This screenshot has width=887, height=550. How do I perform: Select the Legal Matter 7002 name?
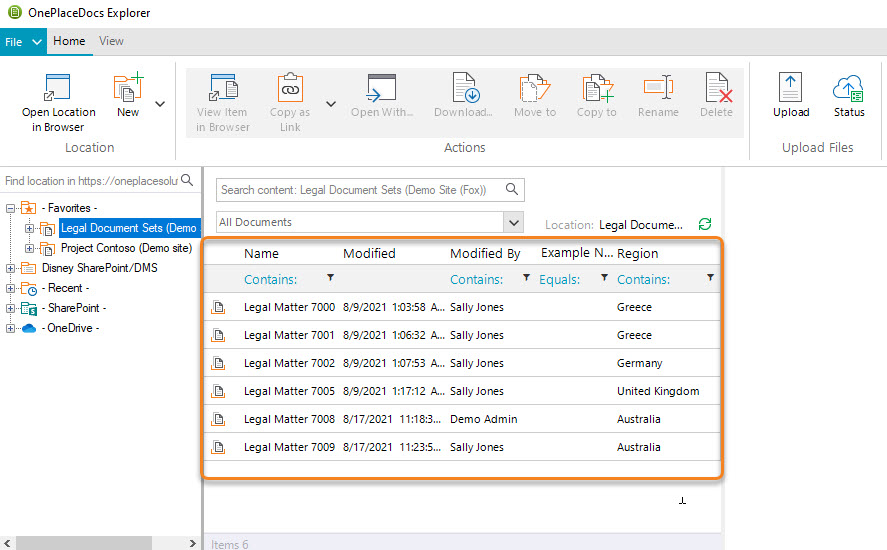[289, 363]
